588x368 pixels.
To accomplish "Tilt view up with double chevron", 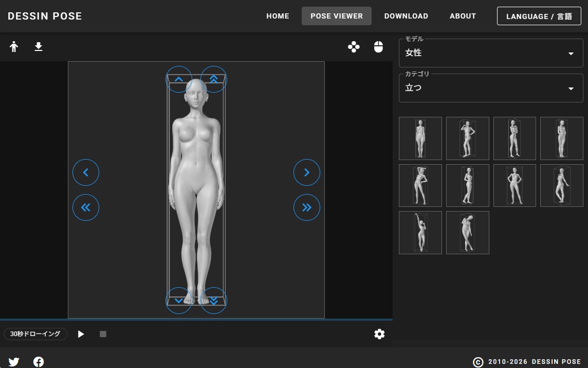I will click(213, 79).
